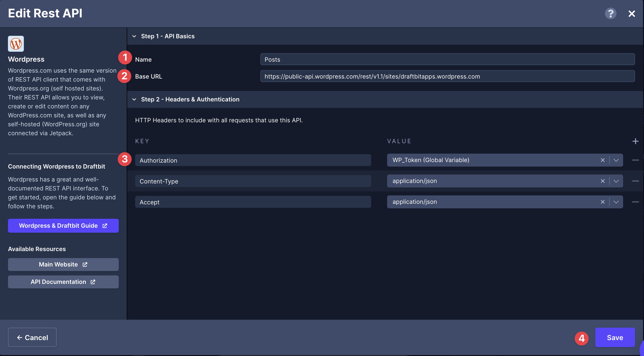This screenshot has height=356, width=644.
Task: Open the Content-Type value dropdown arrow
Action: click(616, 181)
